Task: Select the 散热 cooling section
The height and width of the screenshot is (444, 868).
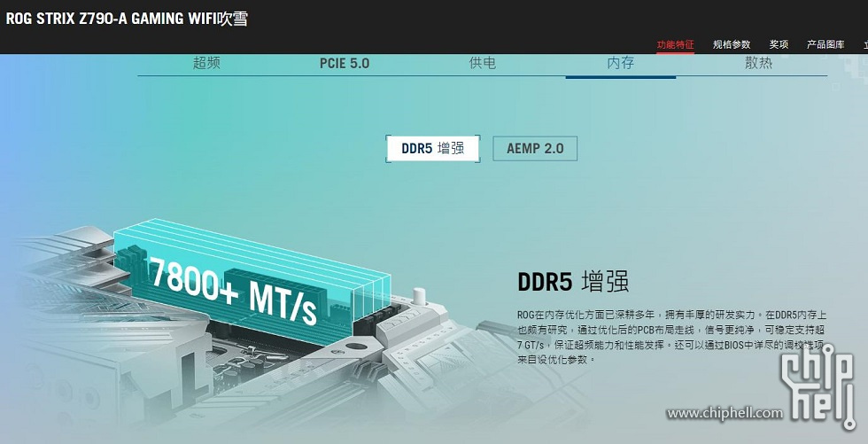Action: click(758, 63)
